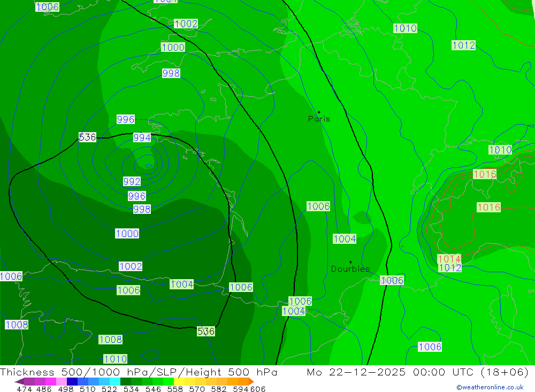
Task: Click the legend value 606
Action: pyautogui.click(x=258, y=389)
